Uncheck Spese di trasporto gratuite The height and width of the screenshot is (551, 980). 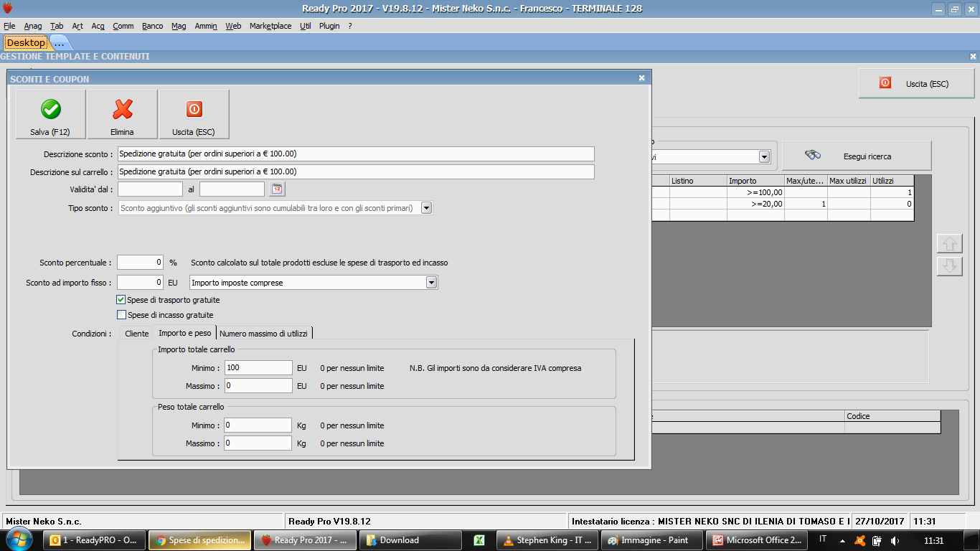[x=121, y=300]
